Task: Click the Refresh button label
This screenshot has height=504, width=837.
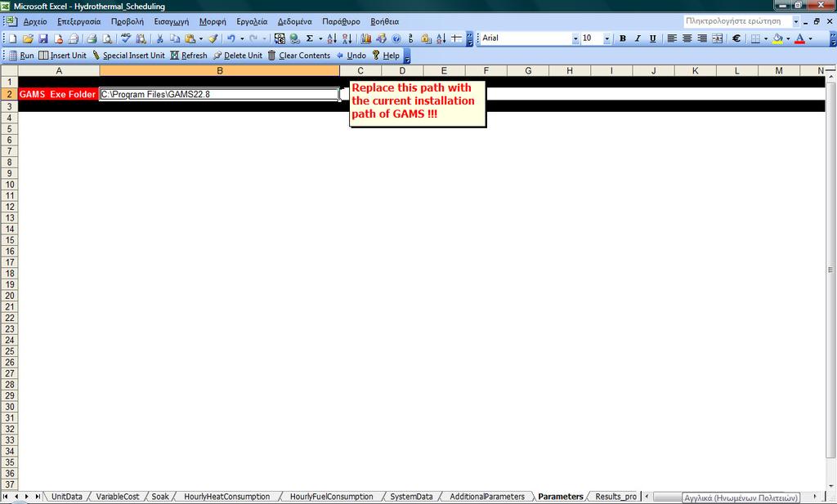Action: pos(195,56)
